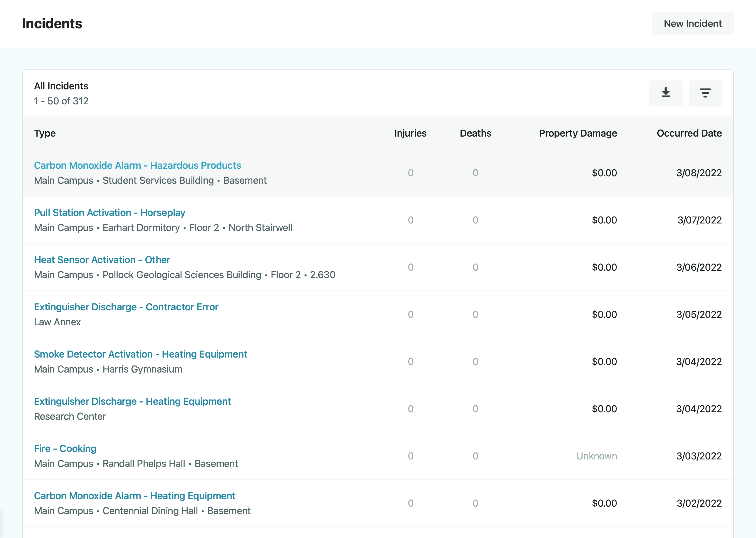Click the New Incident button
Screen dimensions: 756x538
click(692, 24)
